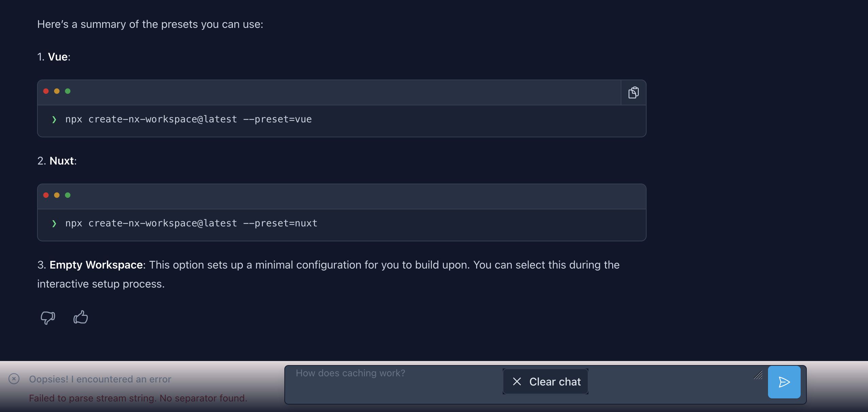The height and width of the screenshot is (412, 868).
Task: Send the chat message
Action: point(784,382)
